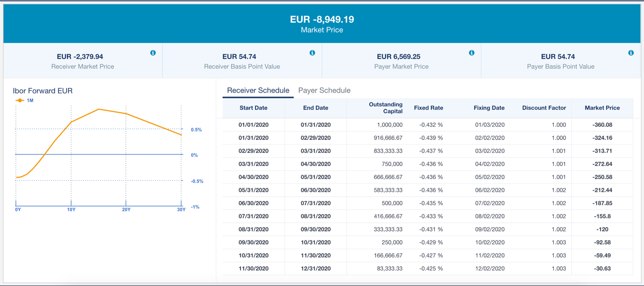Sort table by Start Date column header
644x286 pixels.
(x=253, y=108)
